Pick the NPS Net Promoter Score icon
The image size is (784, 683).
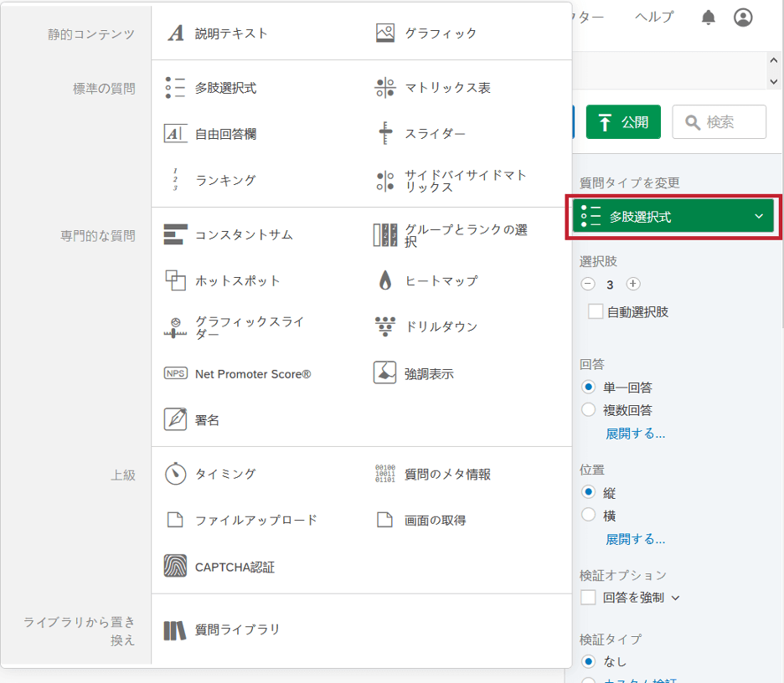coord(176,374)
